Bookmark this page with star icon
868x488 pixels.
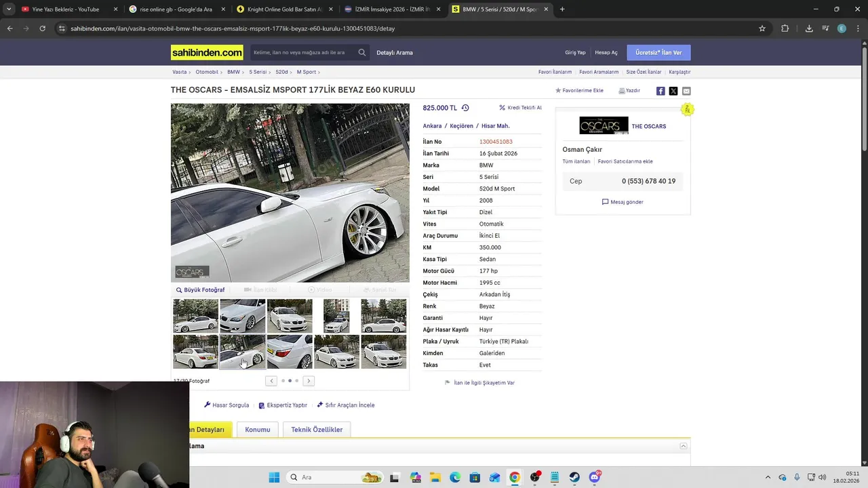[x=762, y=28]
